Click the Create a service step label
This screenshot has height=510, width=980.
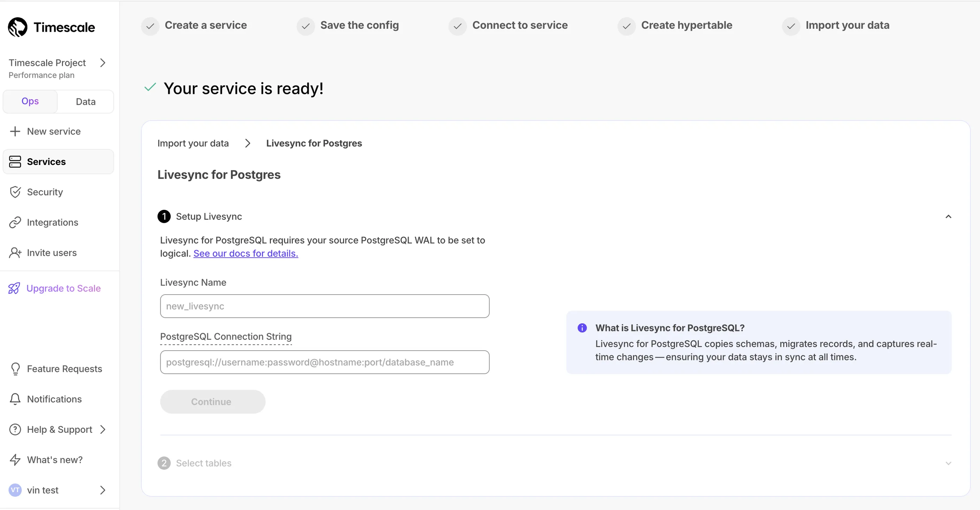[205, 25]
